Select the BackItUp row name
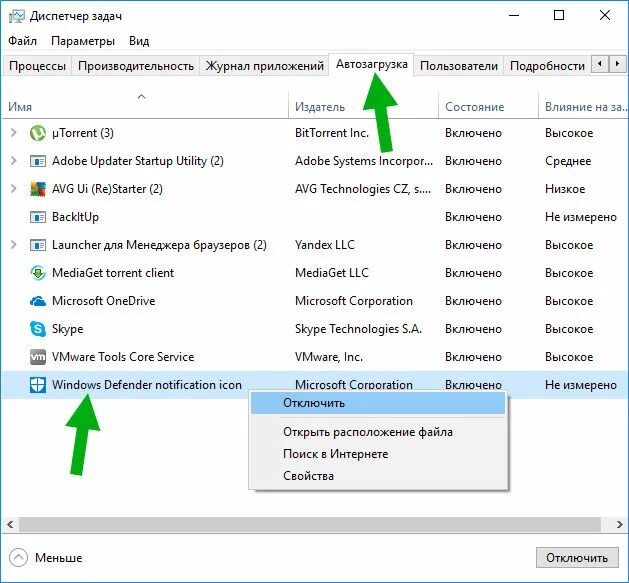The height and width of the screenshot is (583, 629). tap(75, 217)
